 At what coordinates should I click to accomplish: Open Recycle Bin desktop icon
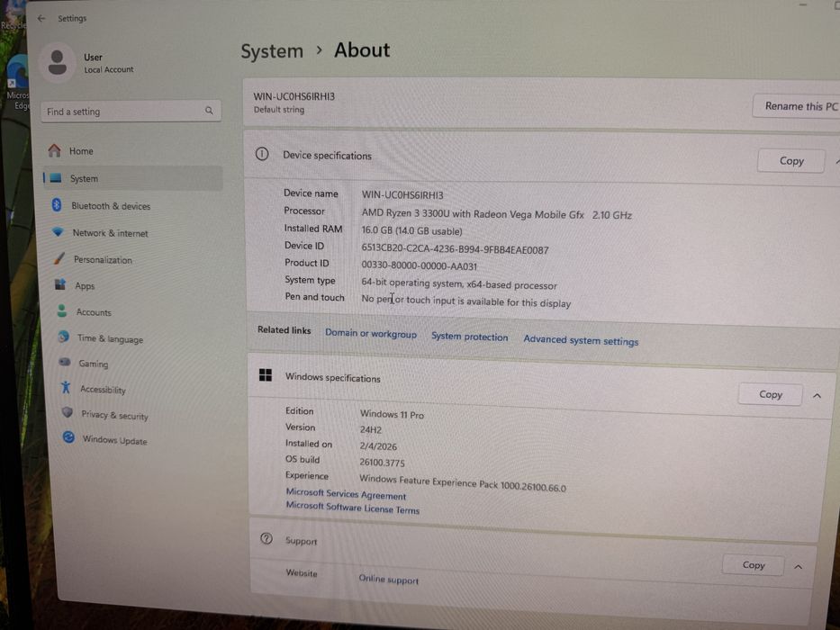click(12, 16)
